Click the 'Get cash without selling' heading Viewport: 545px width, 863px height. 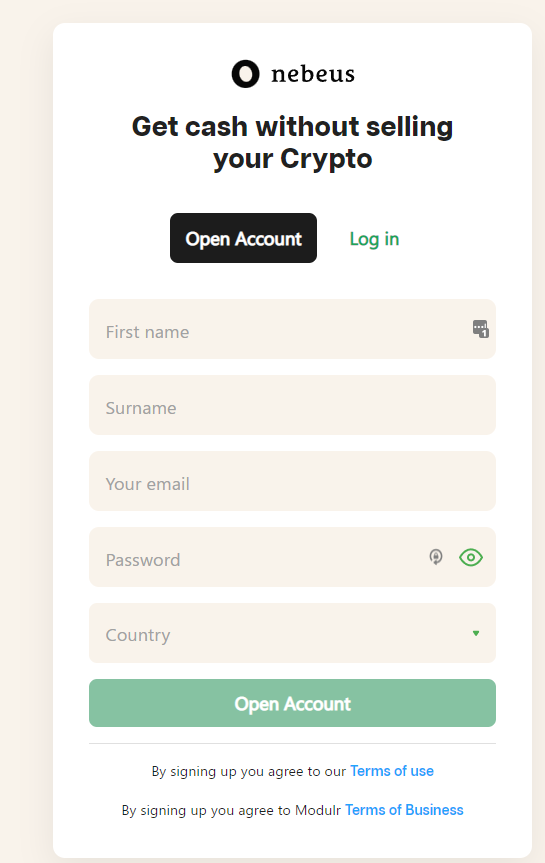(x=292, y=127)
